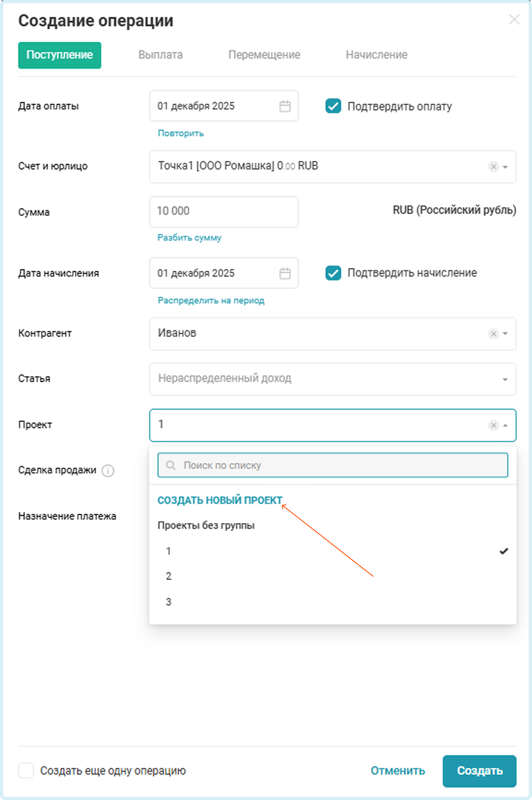Clear the Иванов counterparty selection

tap(493, 334)
